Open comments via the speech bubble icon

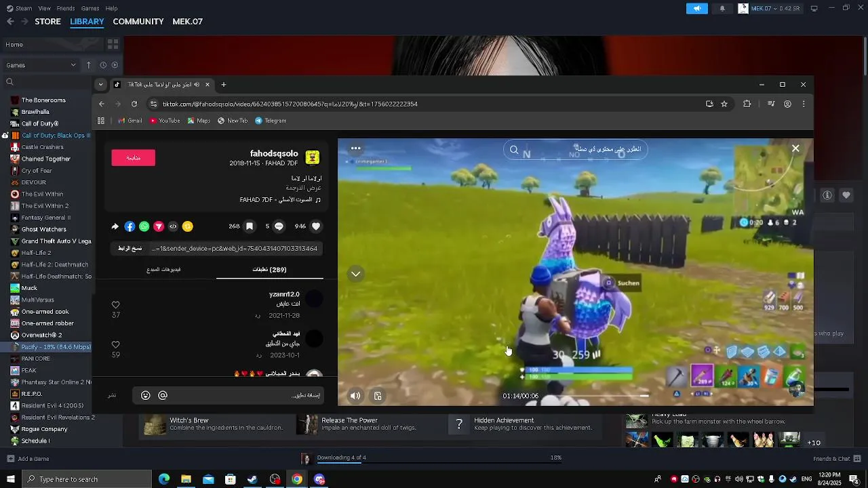click(279, 226)
